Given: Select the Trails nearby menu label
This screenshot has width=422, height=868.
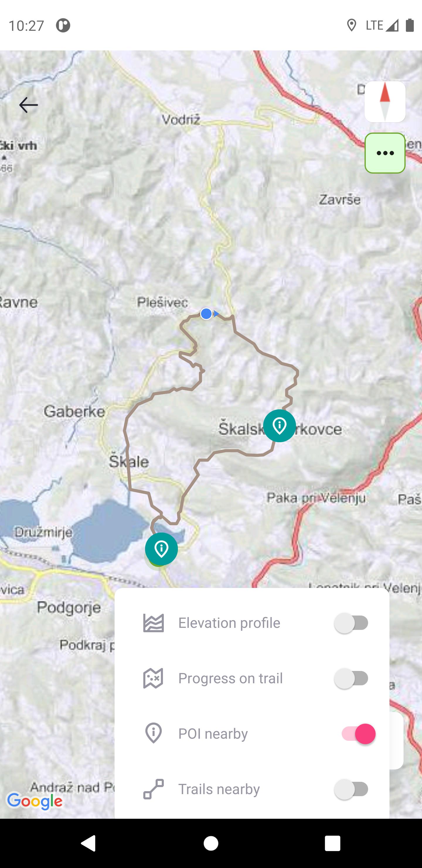Looking at the screenshot, I should (219, 789).
